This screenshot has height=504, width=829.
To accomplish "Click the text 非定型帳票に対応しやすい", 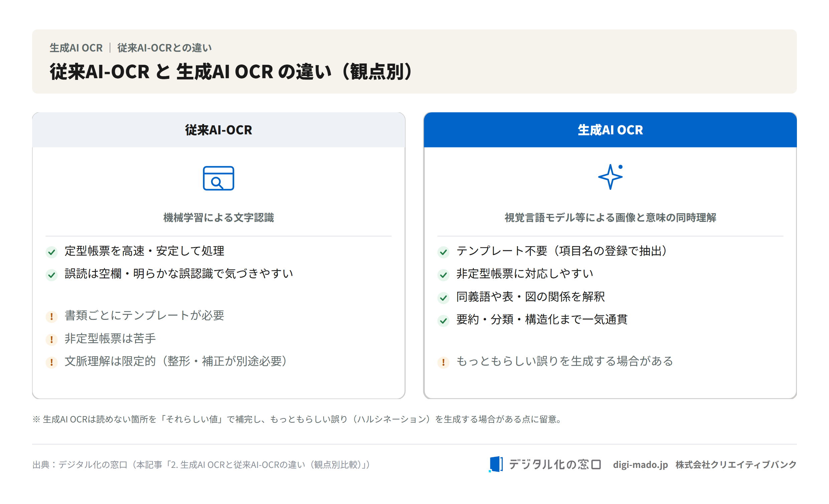I will click(524, 274).
